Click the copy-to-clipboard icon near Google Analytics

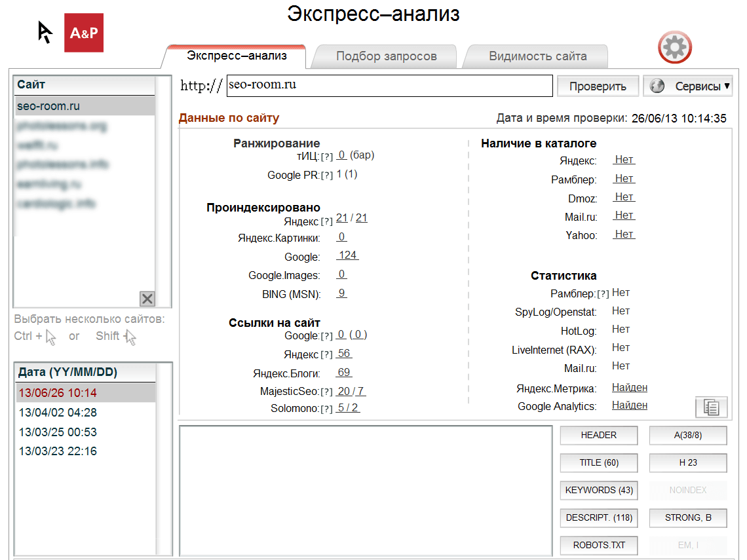711,407
